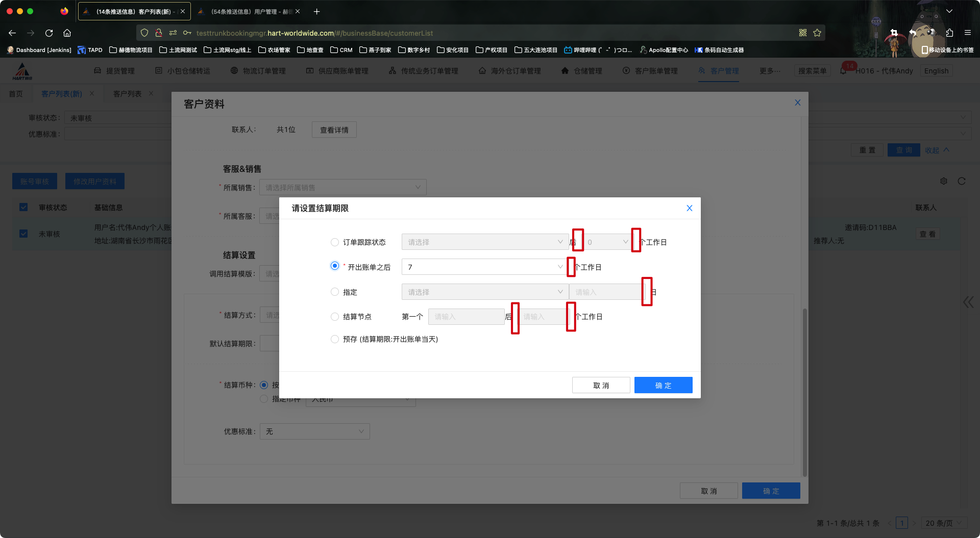Check the 未审核 row checkbox
Image resolution: width=980 pixels, height=538 pixels.
(x=23, y=234)
